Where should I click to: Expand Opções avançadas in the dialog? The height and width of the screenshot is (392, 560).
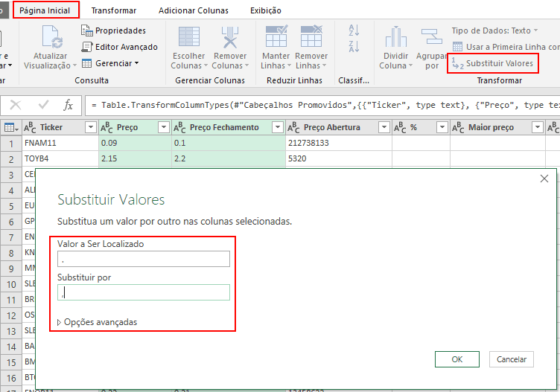[x=97, y=322]
